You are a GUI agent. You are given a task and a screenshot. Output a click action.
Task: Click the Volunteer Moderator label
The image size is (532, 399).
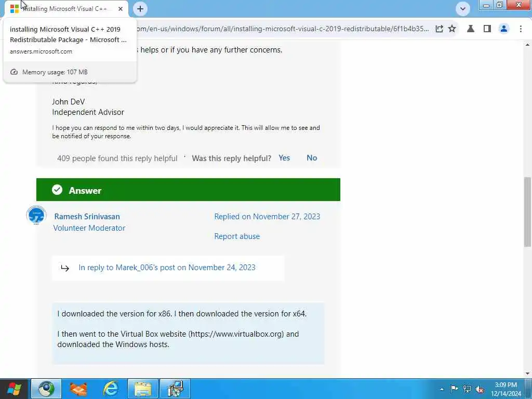[89, 228]
